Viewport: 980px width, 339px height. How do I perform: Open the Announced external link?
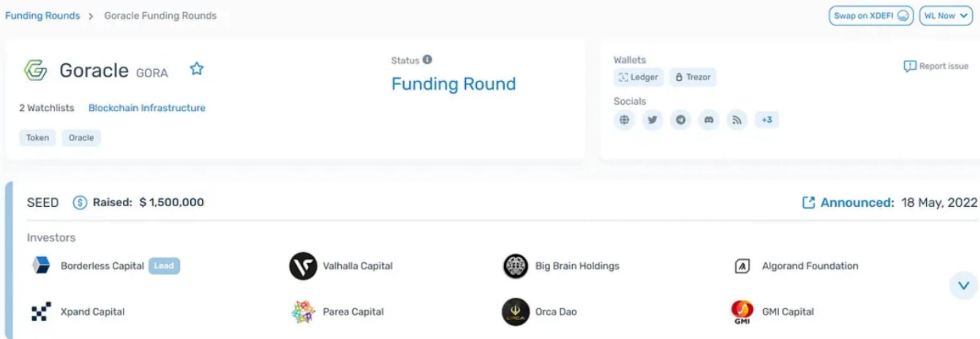[x=857, y=202]
